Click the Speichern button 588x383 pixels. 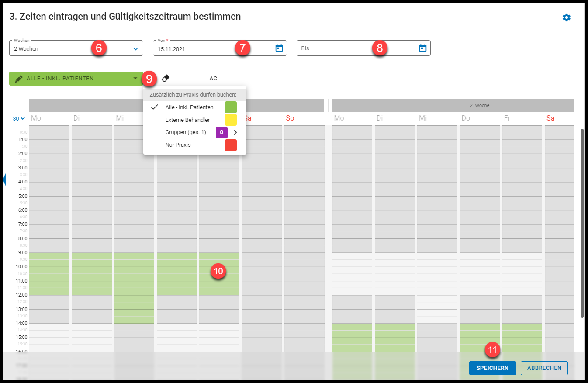tap(492, 368)
